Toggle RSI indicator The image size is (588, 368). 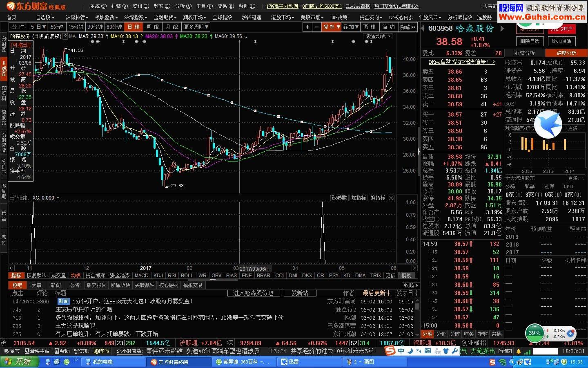[172, 276]
